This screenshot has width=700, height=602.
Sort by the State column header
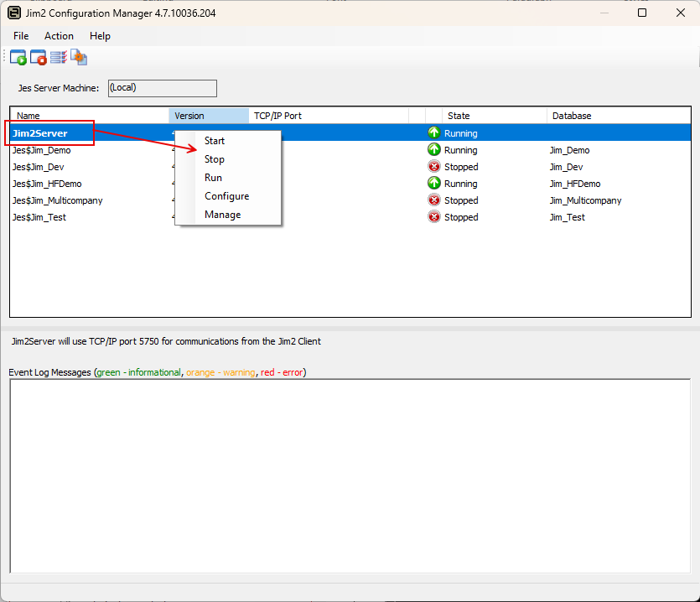point(495,116)
